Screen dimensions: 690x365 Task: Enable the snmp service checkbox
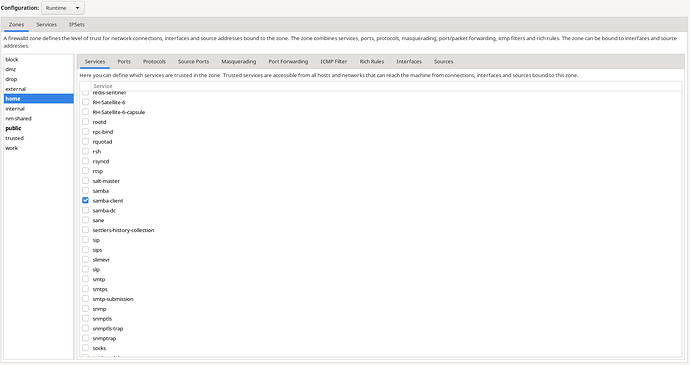point(85,309)
